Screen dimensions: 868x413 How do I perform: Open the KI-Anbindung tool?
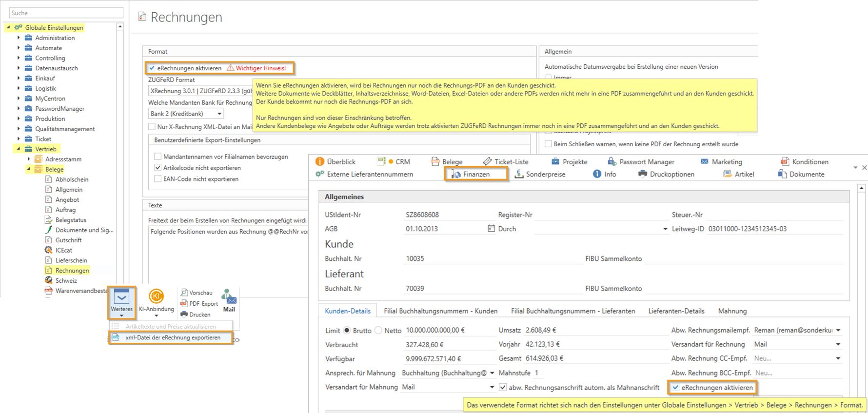pos(156,296)
